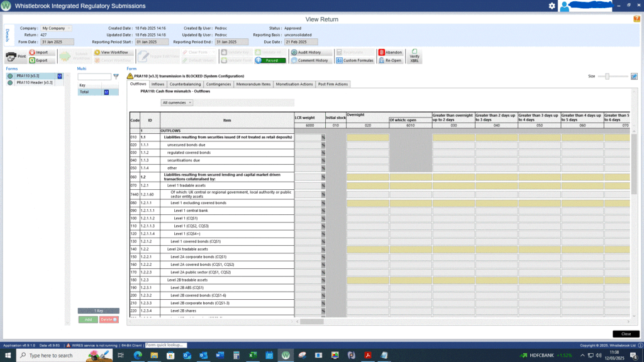Open View Workflow
Image resolution: width=644 pixels, height=362 pixels.
pyautogui.click(x=97, y=52)
